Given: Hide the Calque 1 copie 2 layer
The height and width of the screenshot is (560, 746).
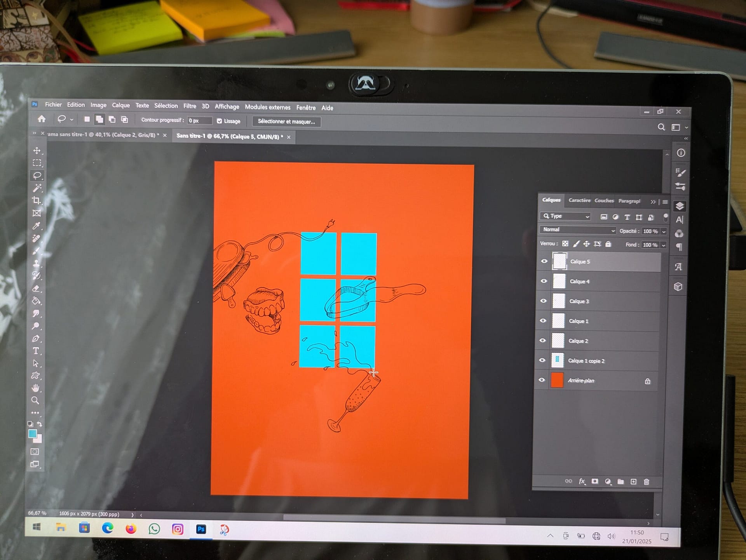Looking at the screenshot, I should 542,360.
